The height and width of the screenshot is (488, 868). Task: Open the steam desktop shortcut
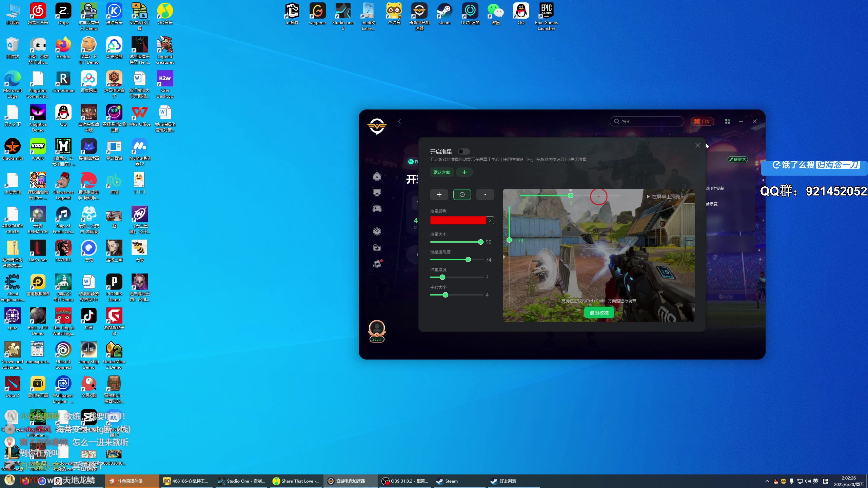pyautogui.click(x=445, y=14)
